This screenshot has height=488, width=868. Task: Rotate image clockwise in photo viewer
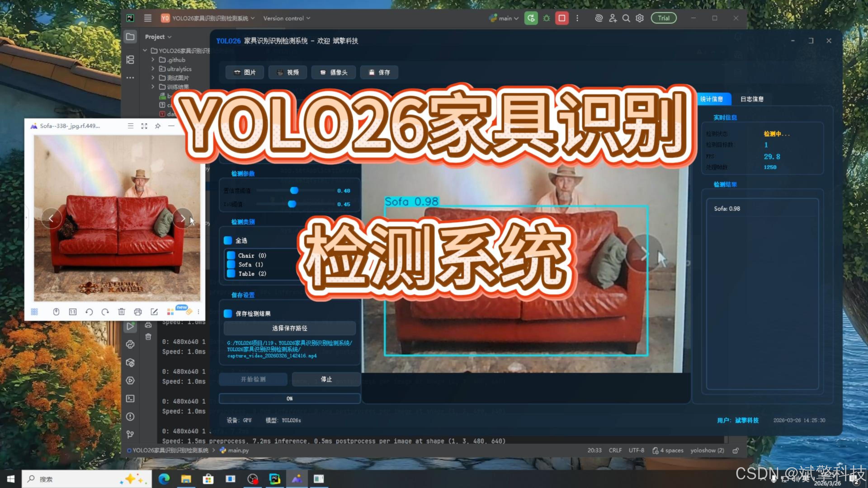[x=105, y=312]
